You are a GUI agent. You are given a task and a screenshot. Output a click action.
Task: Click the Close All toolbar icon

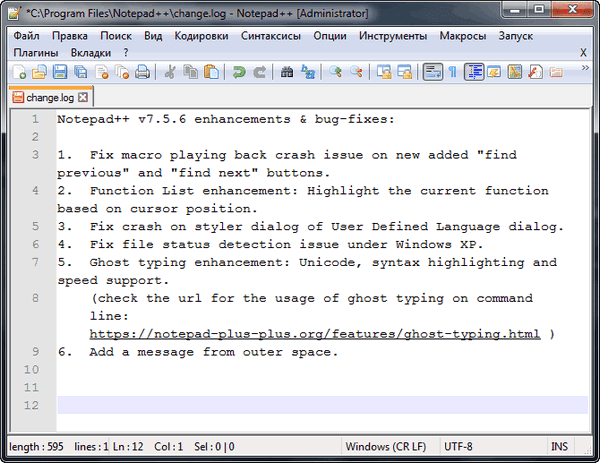[122, 72]
